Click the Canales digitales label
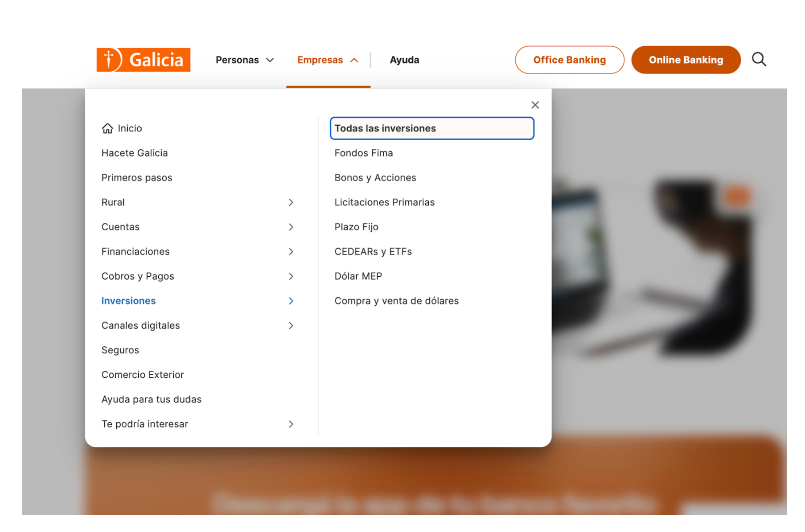Viewport: 805px width, 532px height. 140,325
